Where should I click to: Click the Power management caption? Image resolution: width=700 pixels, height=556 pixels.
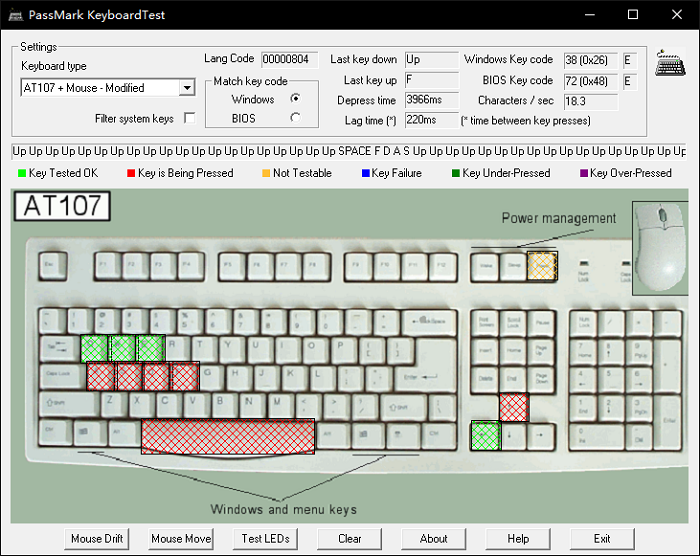point(559,218)
